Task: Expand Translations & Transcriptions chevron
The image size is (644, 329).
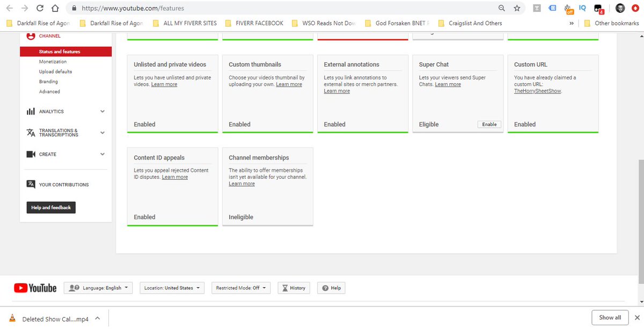Action: pyautogui.click(x=103, y=133)
